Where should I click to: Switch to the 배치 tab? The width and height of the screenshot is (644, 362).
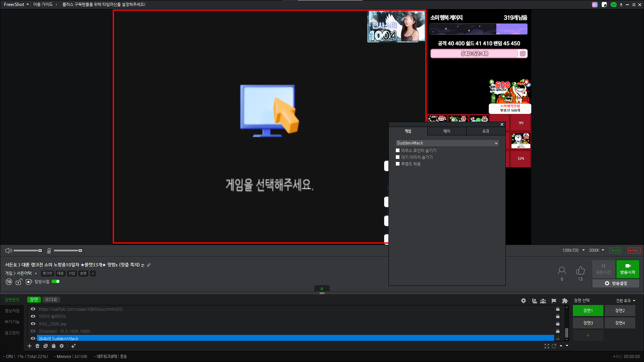coord(447,131)
